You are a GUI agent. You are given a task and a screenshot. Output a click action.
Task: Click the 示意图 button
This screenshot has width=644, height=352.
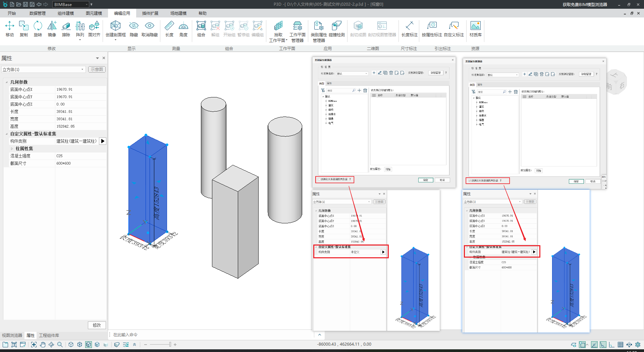click(97, 70)
